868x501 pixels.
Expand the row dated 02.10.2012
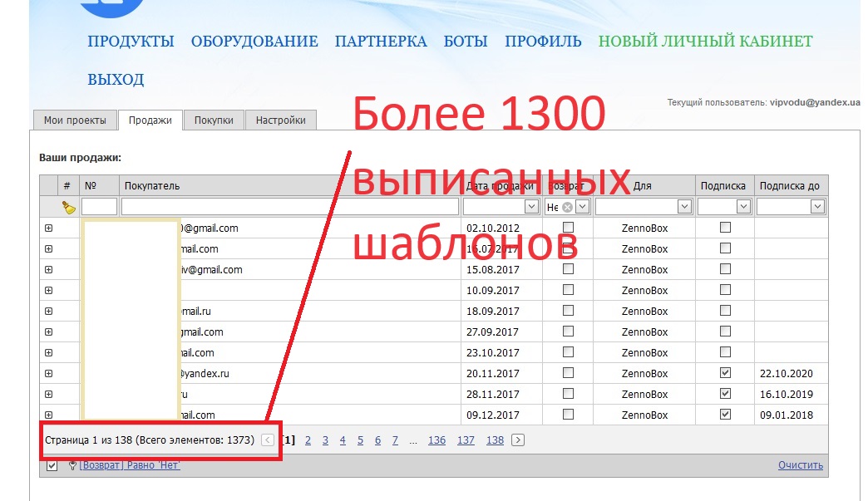[x=49, y=228]
